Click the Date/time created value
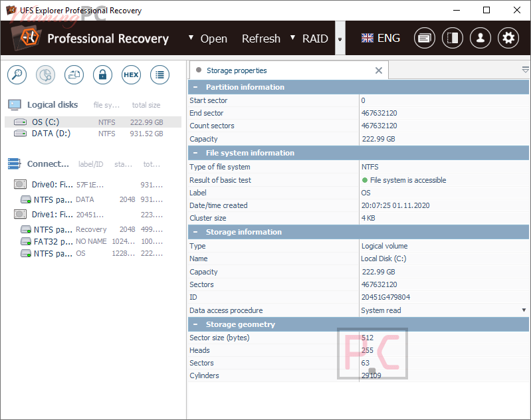 [x=395, y=205]
